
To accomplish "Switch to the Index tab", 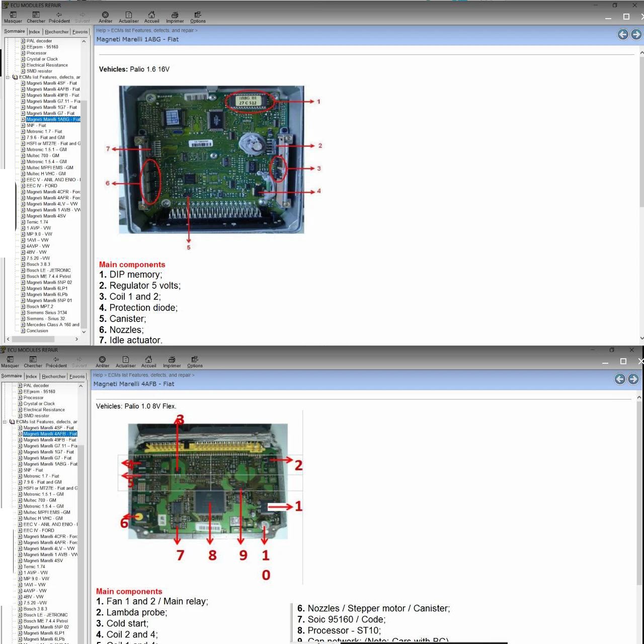I will [34, 31].
